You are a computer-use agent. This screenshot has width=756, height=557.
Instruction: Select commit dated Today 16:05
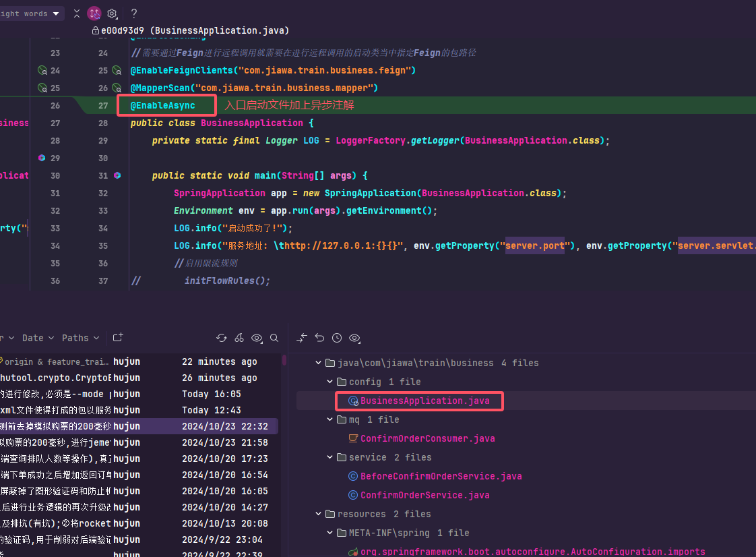point(139,394)
